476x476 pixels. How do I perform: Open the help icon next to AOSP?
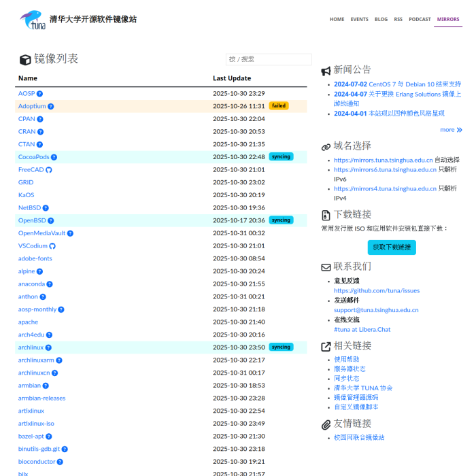39,94
